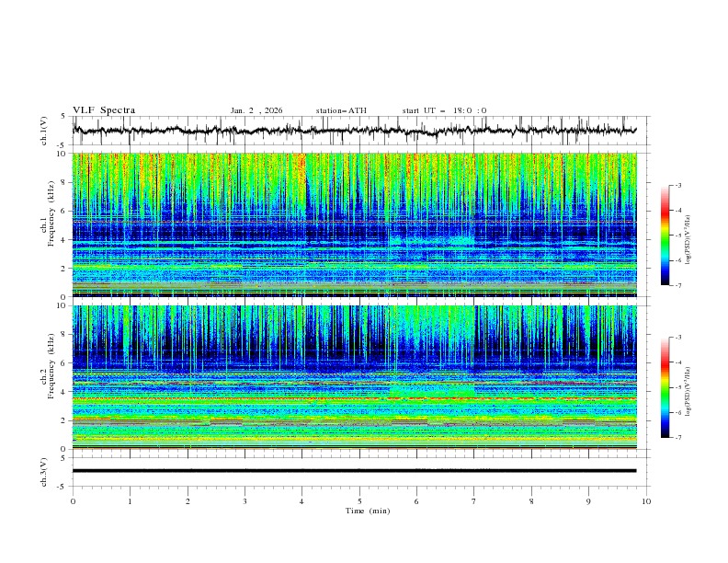Click the "ch.3(V)" axis label
Image resolution: width=728 pixels, height=563 pixels.
pyautogui.click(x=44, y=472)
